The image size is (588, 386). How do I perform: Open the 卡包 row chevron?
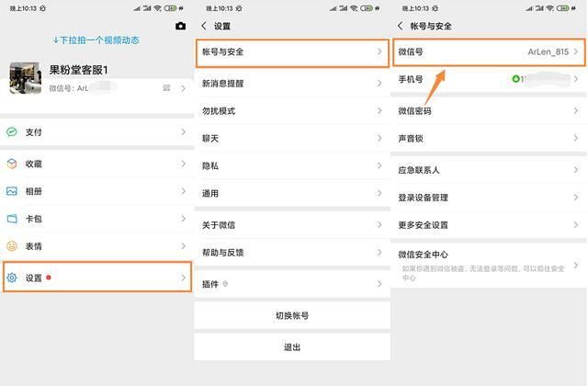tap(183, 219)
